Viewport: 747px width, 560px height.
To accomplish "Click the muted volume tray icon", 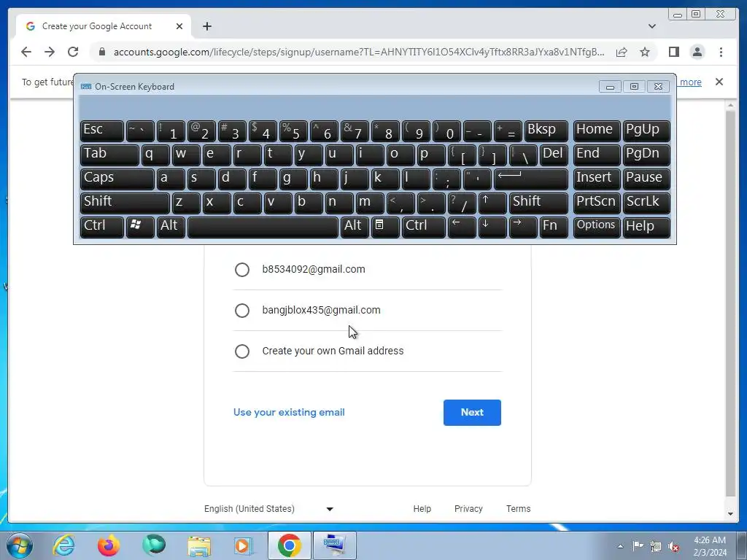I will [x=673, y=547].
